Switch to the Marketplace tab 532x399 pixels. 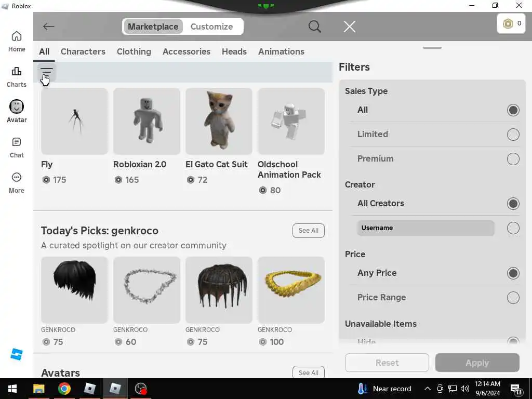[153, 26]
